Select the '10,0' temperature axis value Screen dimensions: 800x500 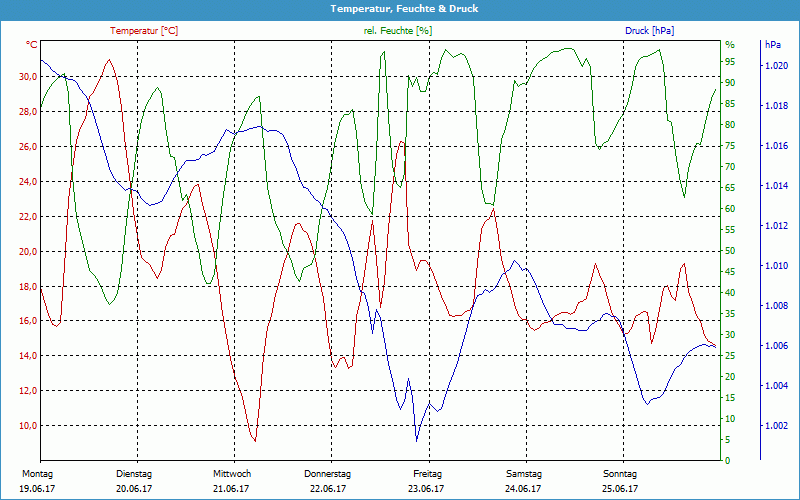point(28,426)
